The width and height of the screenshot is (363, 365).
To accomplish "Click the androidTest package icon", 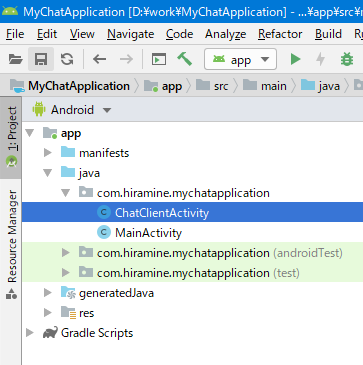I will (86, 252).
